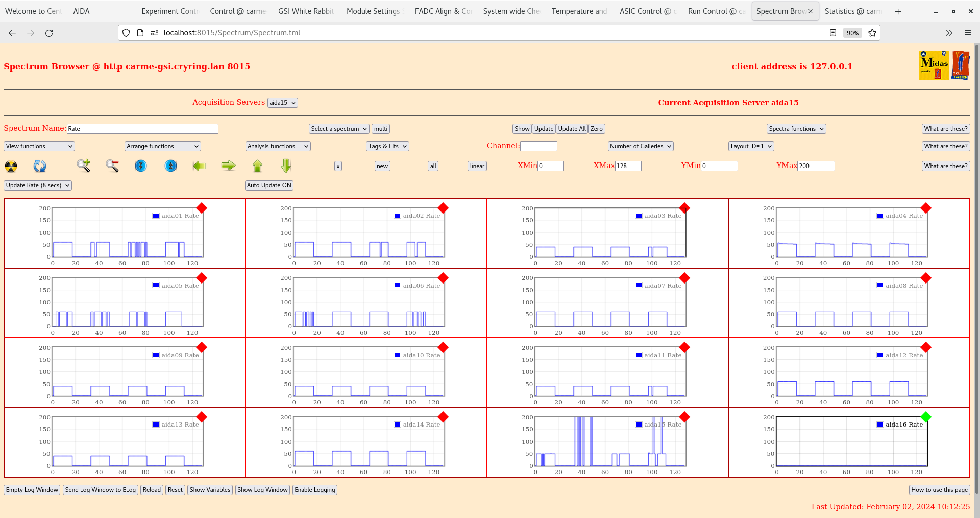Click the green right arrow icon
The height and width of the screenshot is (518, 980).
228,166
